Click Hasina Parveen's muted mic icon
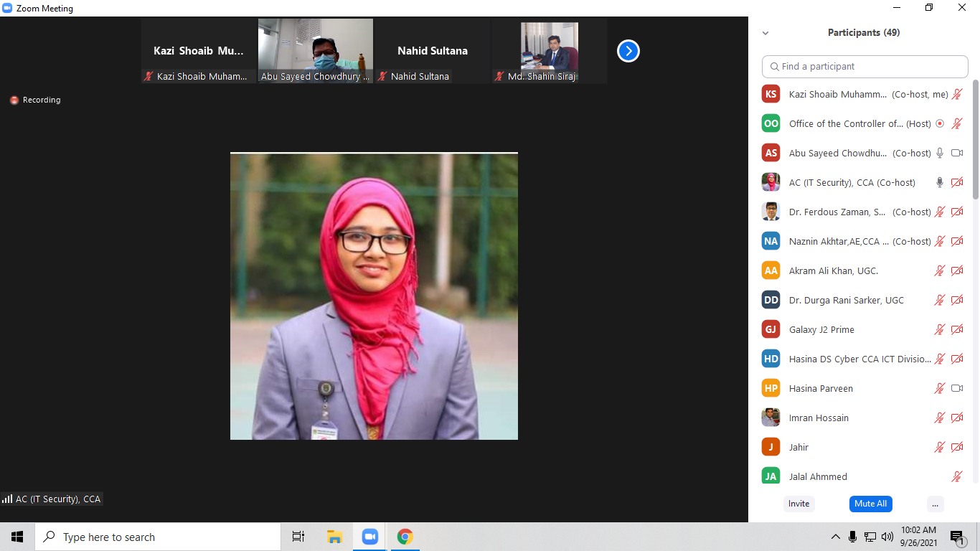 939,388
